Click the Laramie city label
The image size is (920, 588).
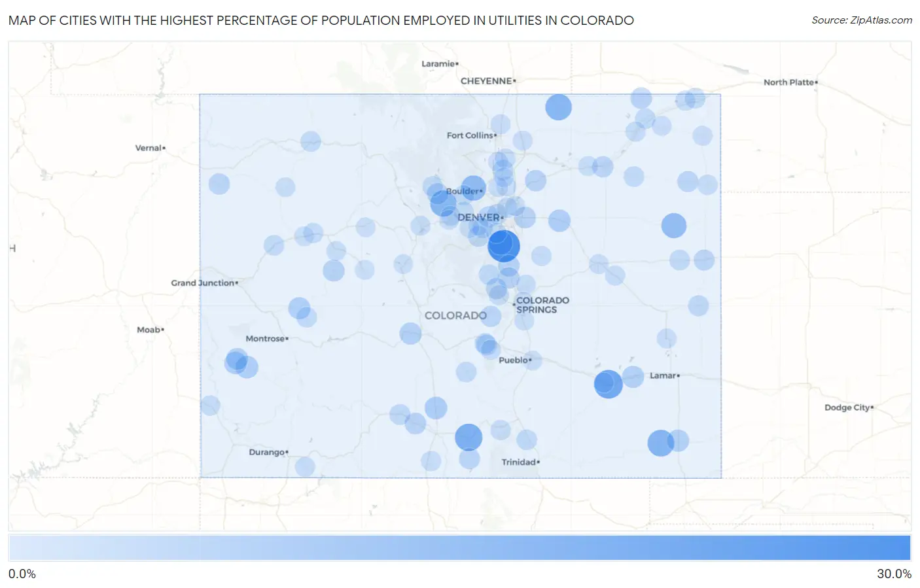coord(438,64)
